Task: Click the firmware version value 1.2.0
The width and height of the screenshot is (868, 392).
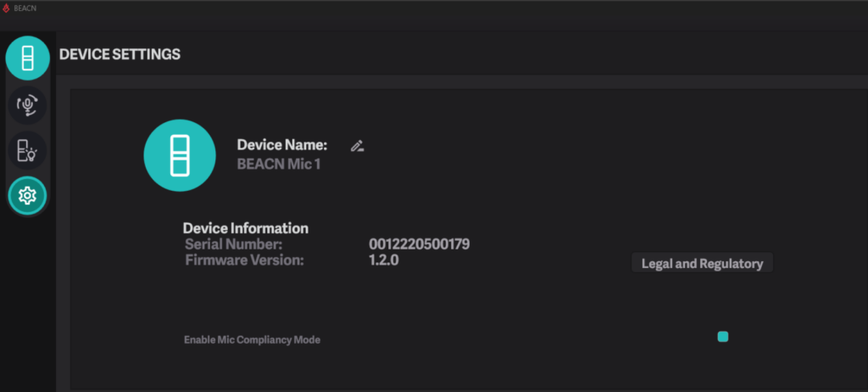Action: click(x=383, y=260)
